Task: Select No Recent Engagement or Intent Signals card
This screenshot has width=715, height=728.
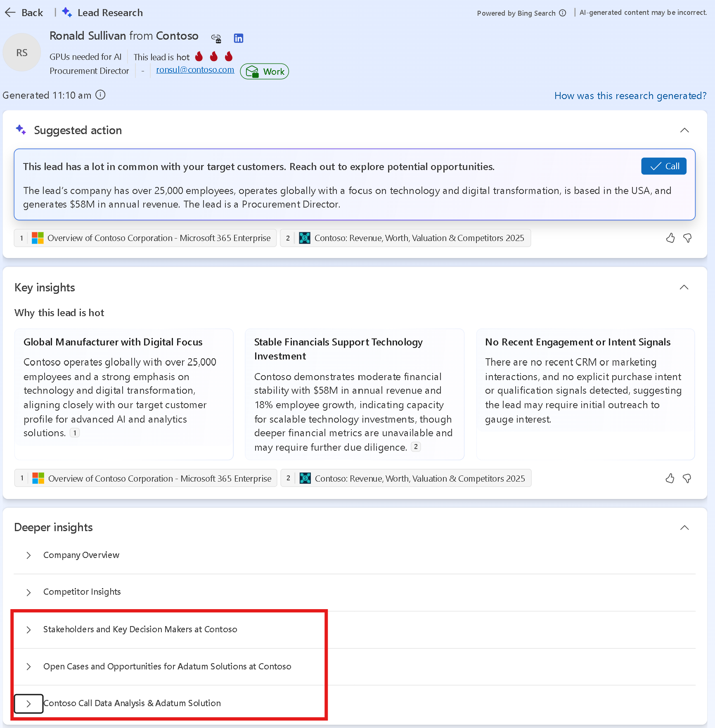Action: pyautogui.click(x=585, y=394)
